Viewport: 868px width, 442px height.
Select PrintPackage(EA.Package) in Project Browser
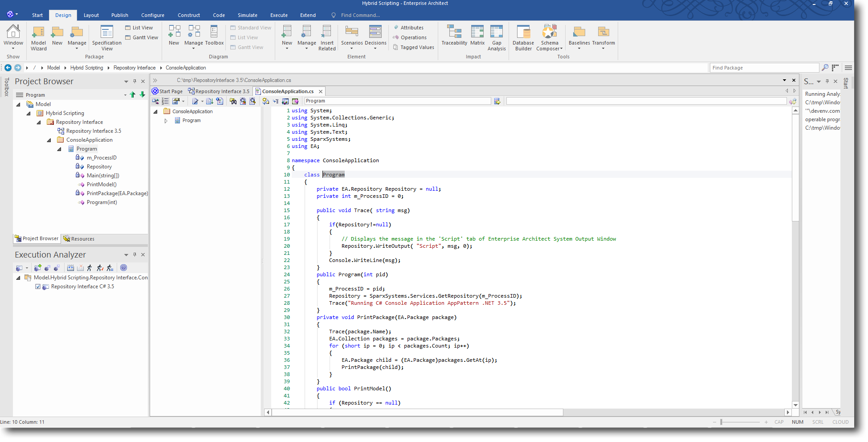point(117,193)
